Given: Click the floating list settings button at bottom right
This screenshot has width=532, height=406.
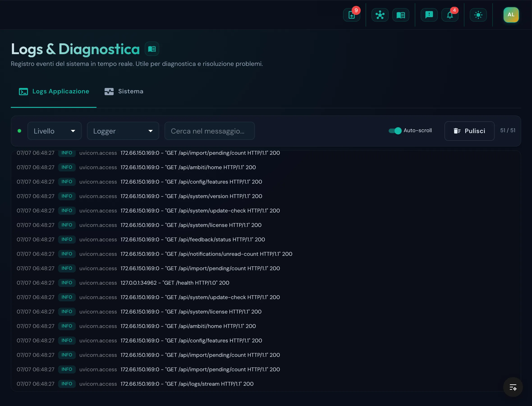Looking at the screenshot, I should [x=513, y=387].
